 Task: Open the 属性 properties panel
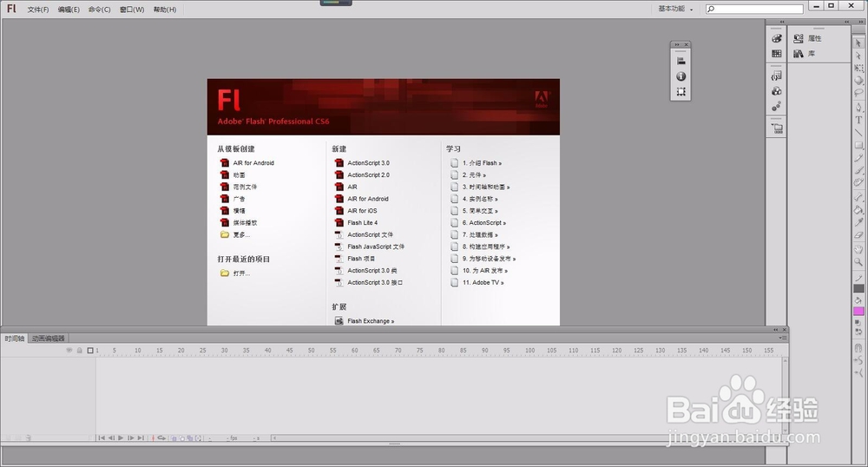(x=807, y=38)
